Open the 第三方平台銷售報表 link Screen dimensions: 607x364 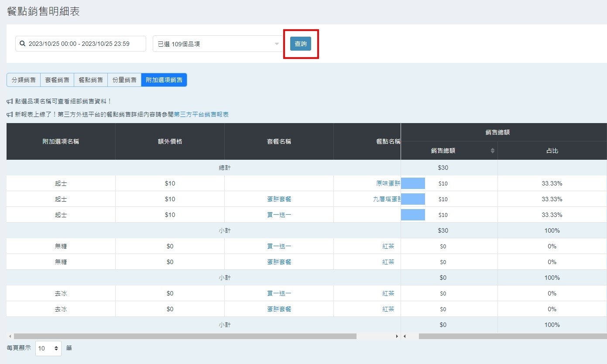tap(201, 114)
